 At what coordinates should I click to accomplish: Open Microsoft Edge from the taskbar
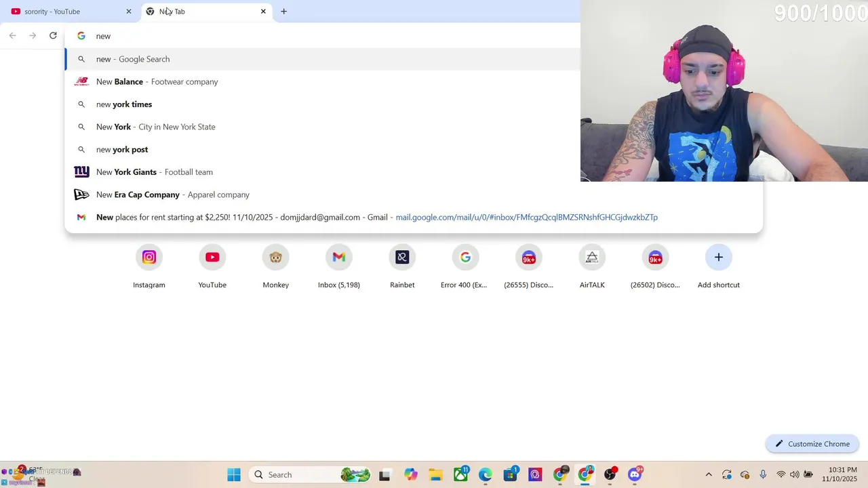pos(486,474)
